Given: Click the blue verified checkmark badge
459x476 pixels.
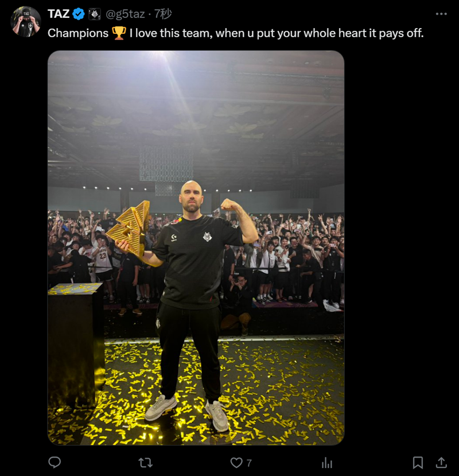Looking at the screenshot, I should 79,14.
